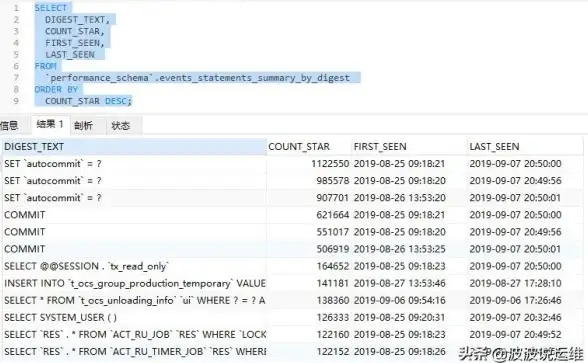Select the COMMIT row with count 621664

292,215
